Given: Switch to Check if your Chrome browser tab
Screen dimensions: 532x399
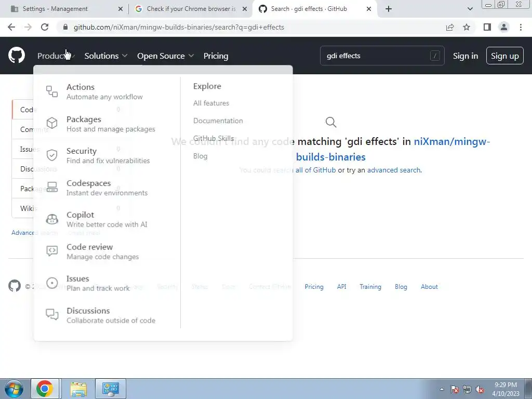Looking at the screenshot, I should pos(191,9).
